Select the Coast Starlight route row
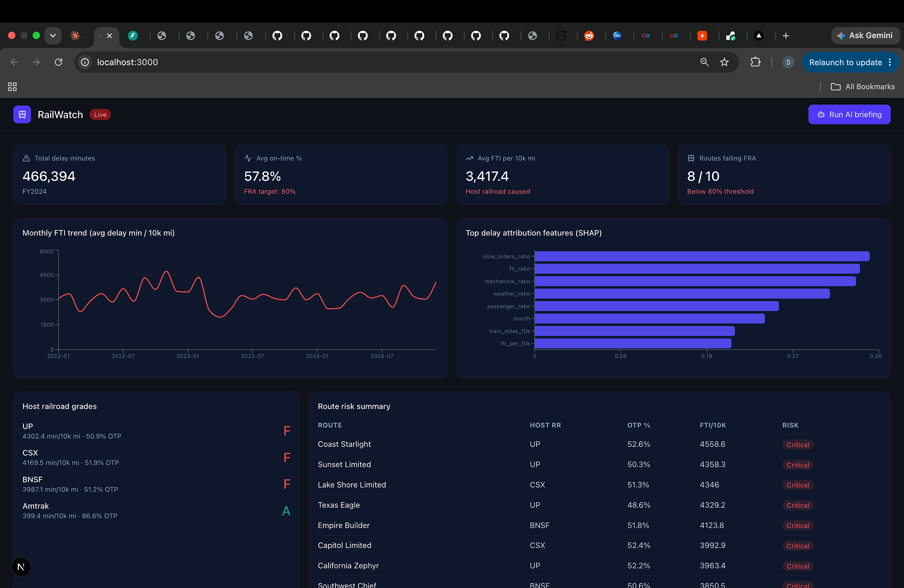The image size is (904, 588). (x=599, y=444)
